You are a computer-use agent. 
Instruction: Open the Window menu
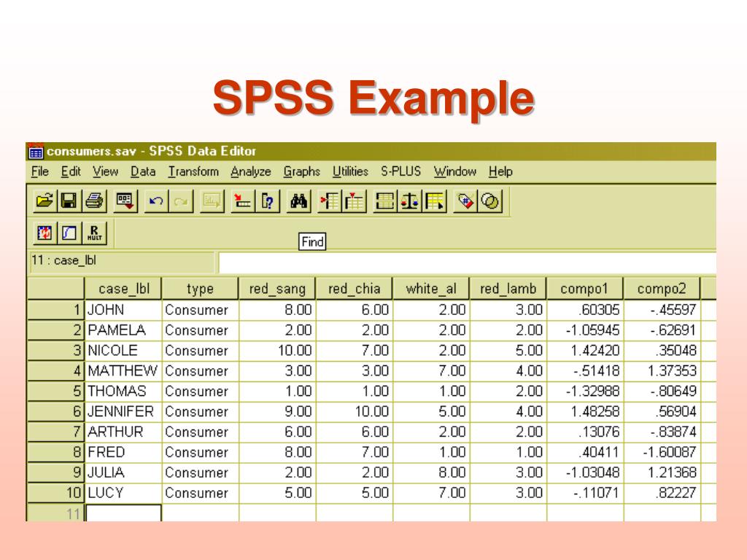pyautogui.click(x=455, y=171)
